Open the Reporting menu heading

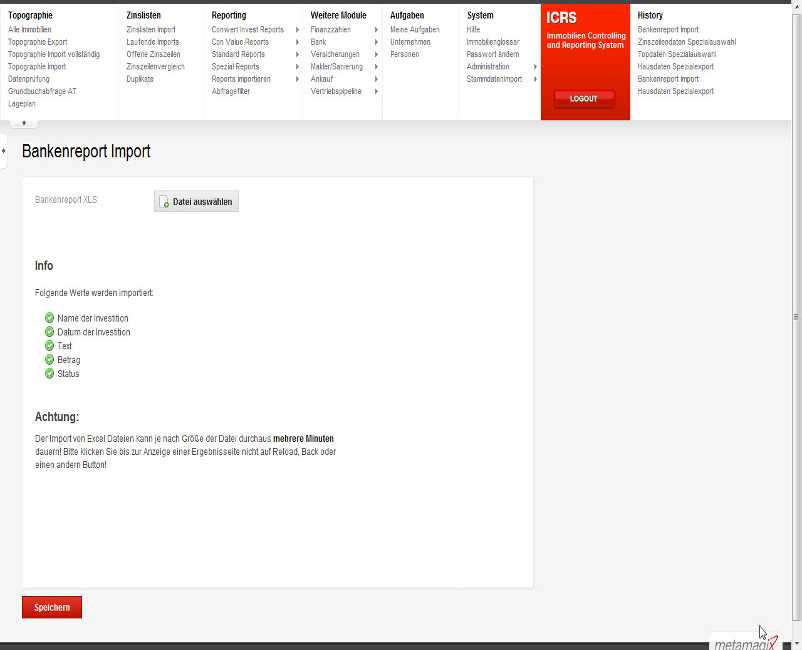coord(229,15)
